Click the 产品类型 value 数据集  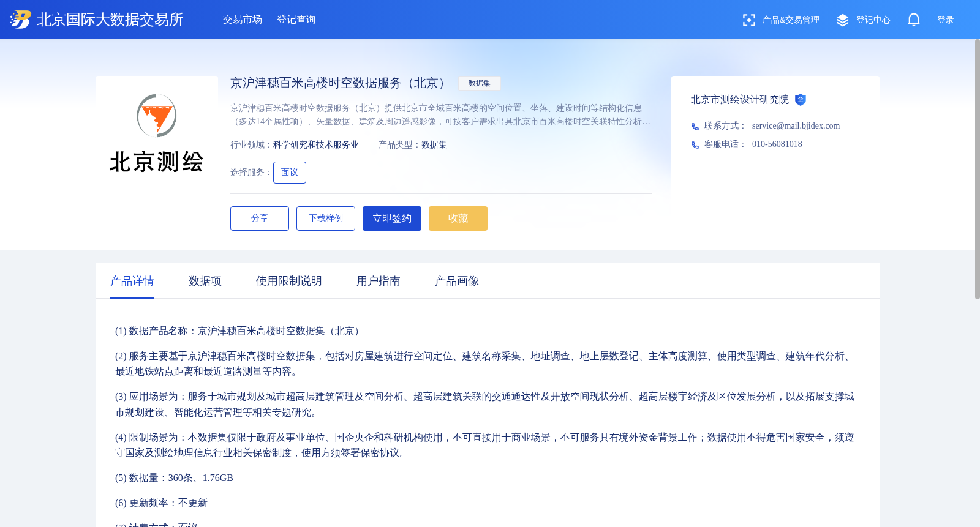click(x=434, y=145)
